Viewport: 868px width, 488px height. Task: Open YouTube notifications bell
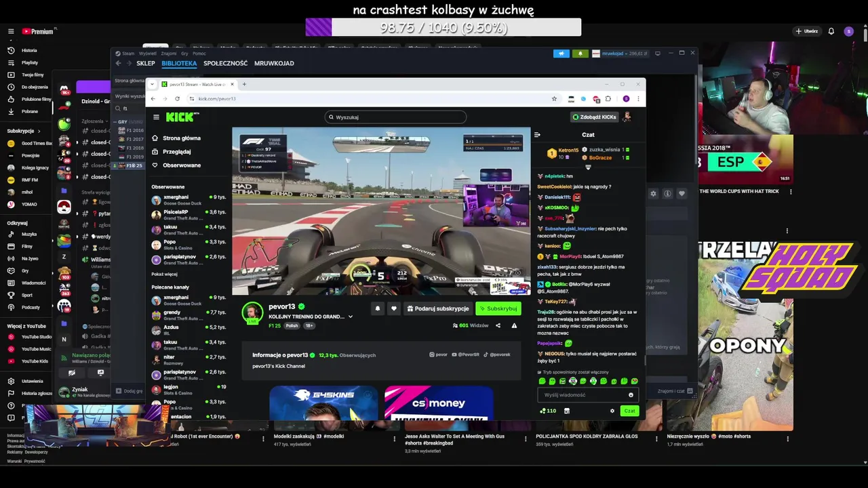point(831,31)
